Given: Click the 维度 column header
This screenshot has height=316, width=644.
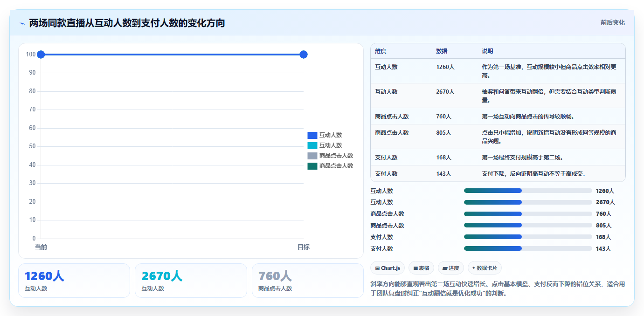Looking at the screenshot, I should 381,51.
